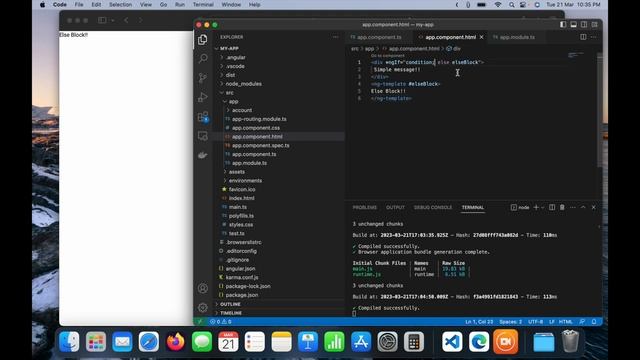This screenshot has height=360, width=640.
Task: Open the customize layout button
Action: coord(595,24)
